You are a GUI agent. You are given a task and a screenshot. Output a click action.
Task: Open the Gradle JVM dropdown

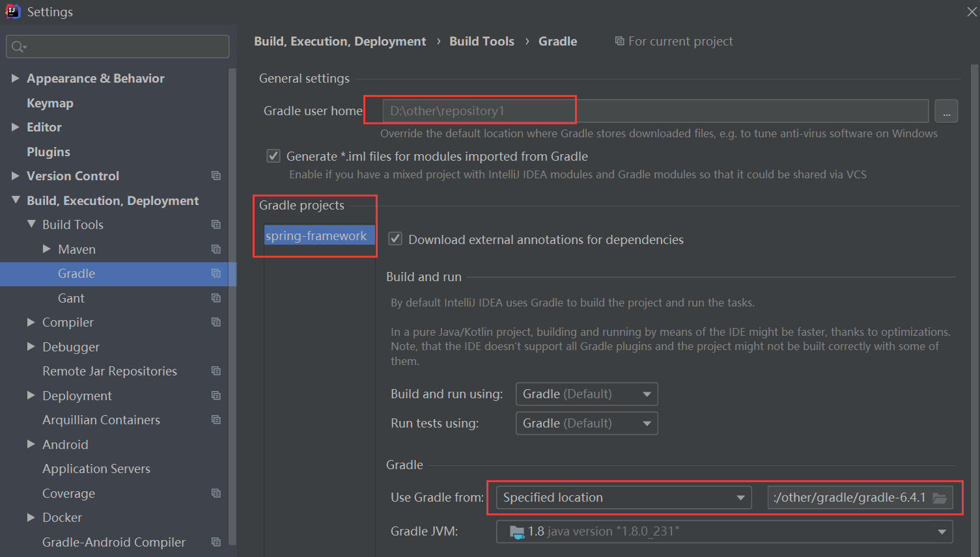pos(724,532)
